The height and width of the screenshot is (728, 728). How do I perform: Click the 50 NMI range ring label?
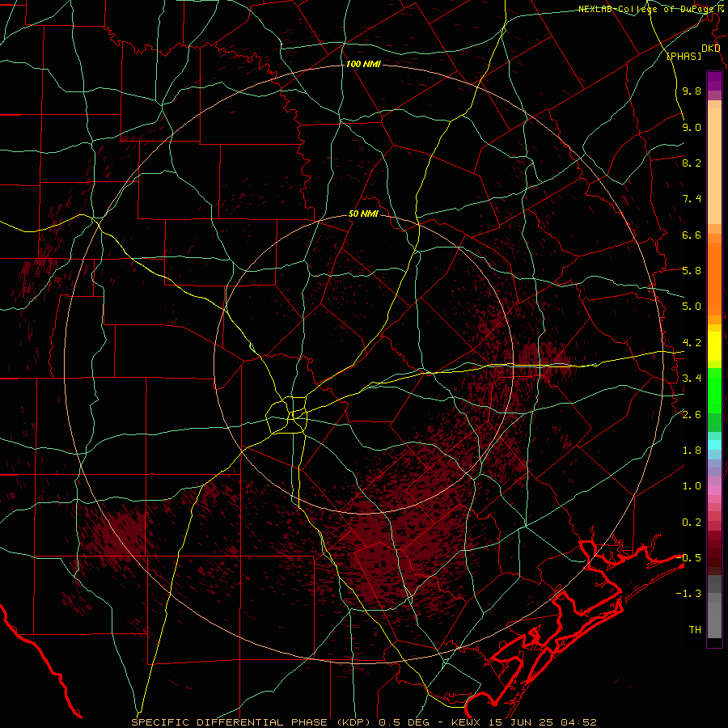(363, 214)
